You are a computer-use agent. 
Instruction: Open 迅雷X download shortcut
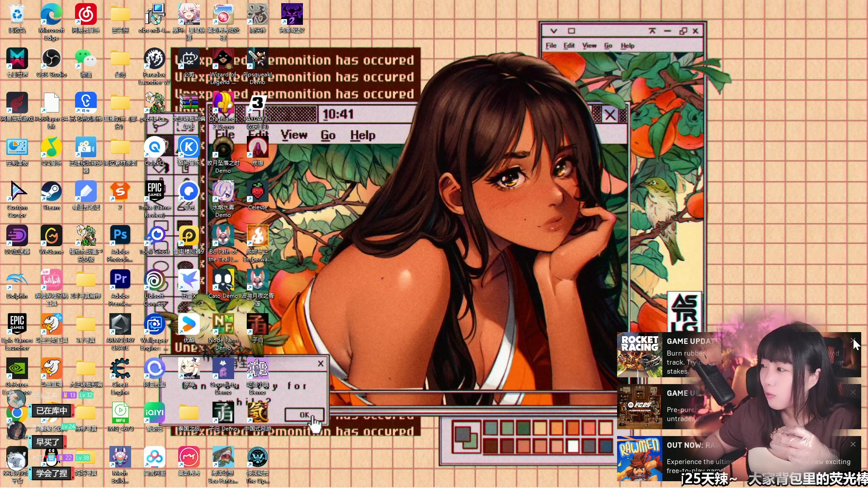[189, 284]
